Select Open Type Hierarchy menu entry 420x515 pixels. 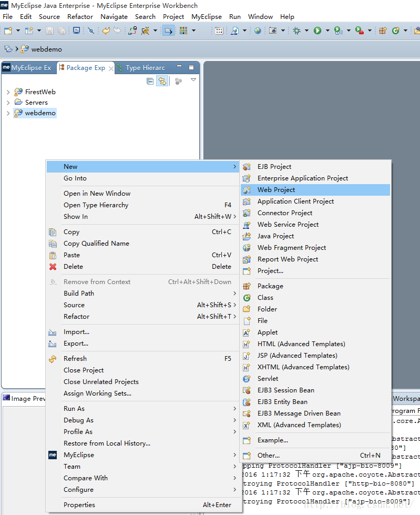142,205
